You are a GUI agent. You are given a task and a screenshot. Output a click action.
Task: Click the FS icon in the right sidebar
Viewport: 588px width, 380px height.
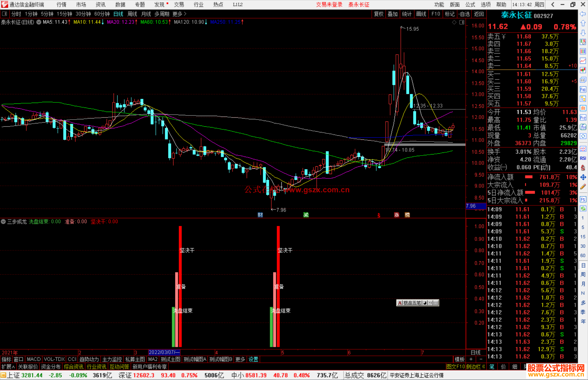click(583, 199)
